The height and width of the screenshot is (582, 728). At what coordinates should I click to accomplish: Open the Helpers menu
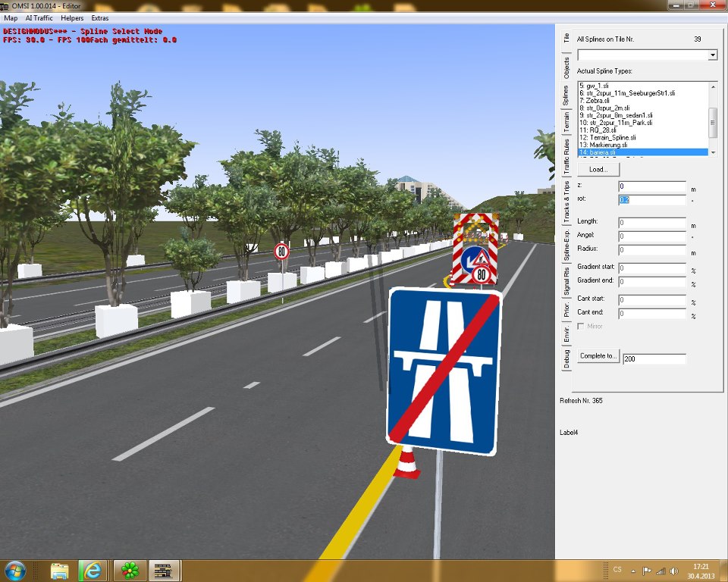pyautogui.click(x=73, y=17)
